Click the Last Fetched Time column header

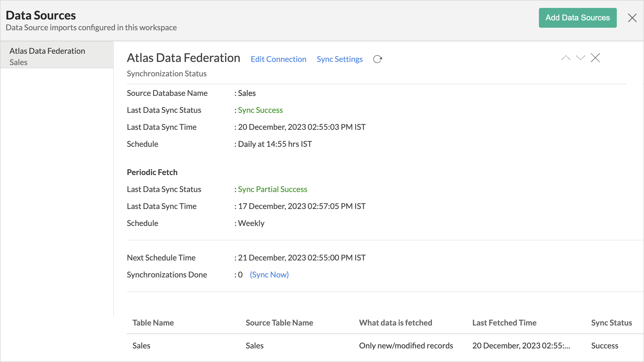coord(504,323)
